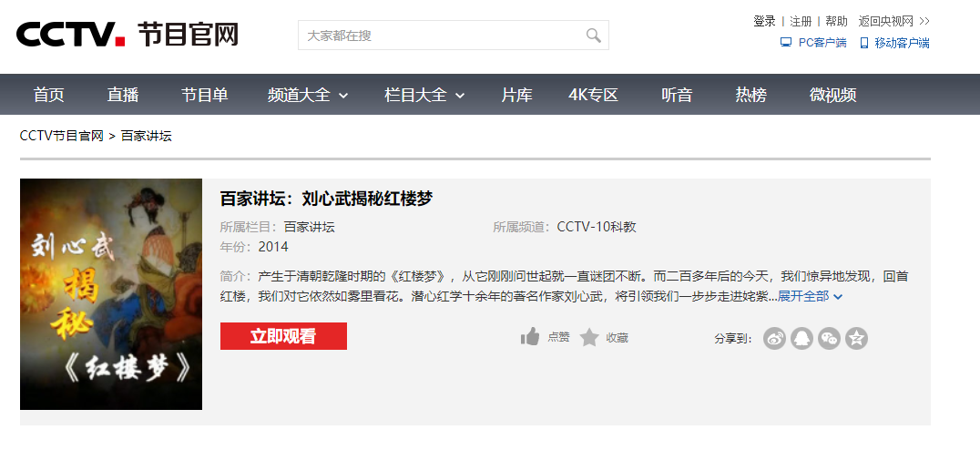980x450 pixels.
Task: Click CCTV-10科教 channel link
Action: (597, 227)
